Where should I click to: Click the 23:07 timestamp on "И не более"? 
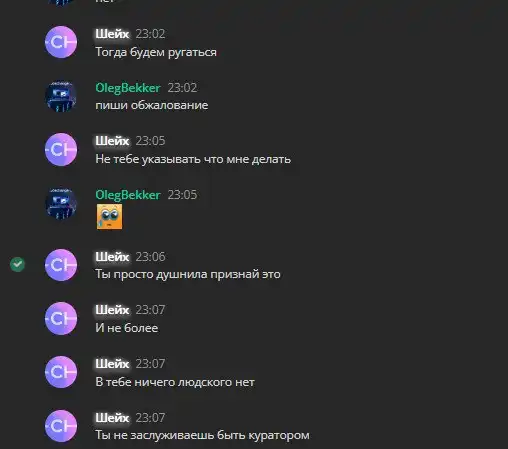[150, 310]
